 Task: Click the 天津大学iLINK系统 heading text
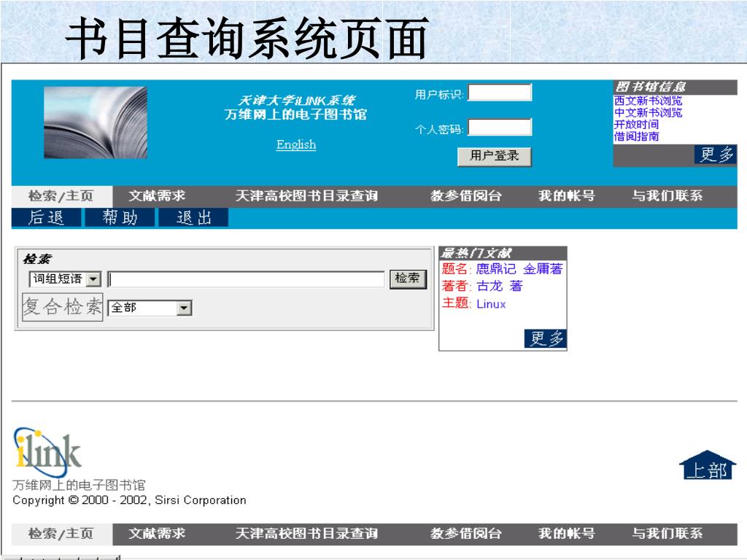296,101
